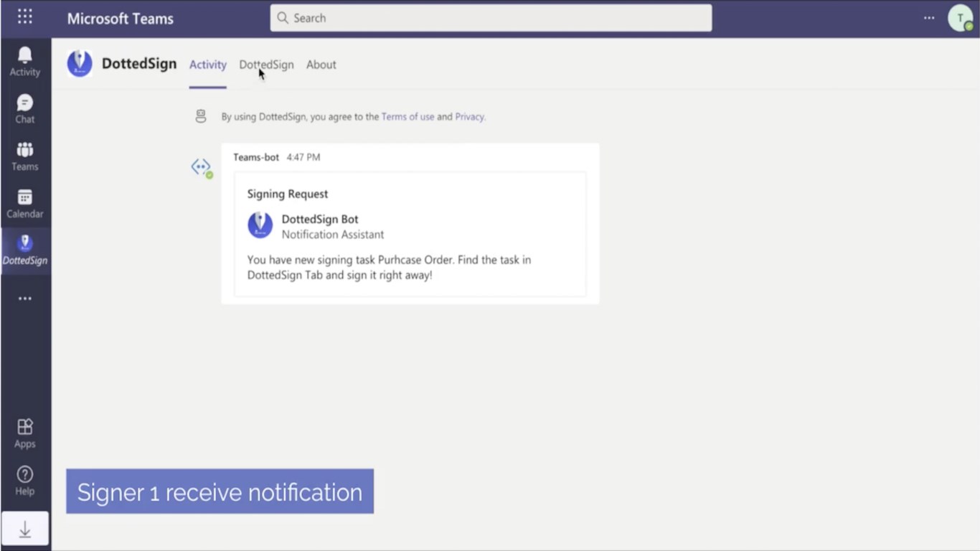980x551 pixels.
Task: Click the bot icon beside the terms notice
Action: (x=201, y=116)
